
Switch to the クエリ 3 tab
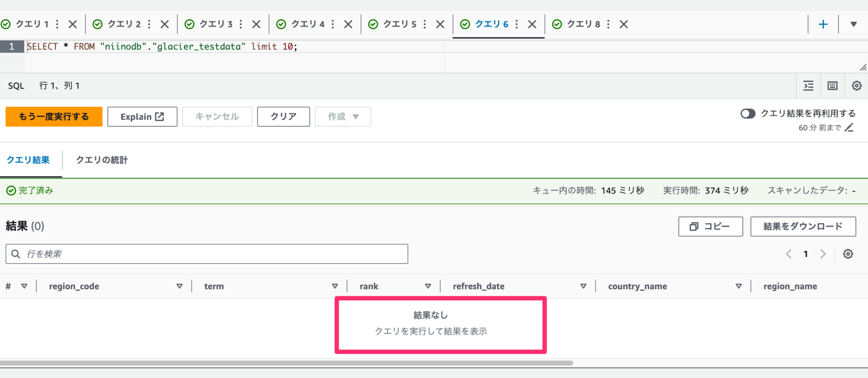pyautogui.click(x=216, y=24)
